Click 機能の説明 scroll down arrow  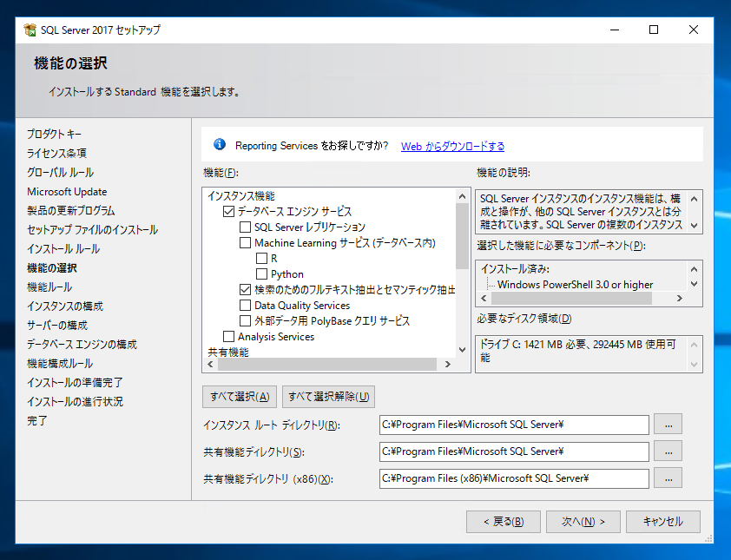(x=694, y=226)
